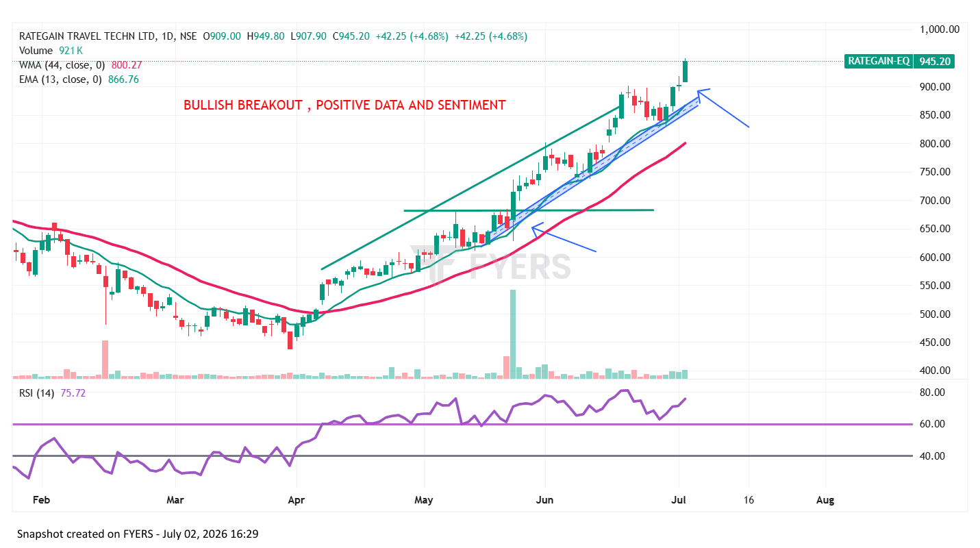Select the red bullish breakout text annotation
The width and height of the screenshot is (980, 548).
coord(344,105)
